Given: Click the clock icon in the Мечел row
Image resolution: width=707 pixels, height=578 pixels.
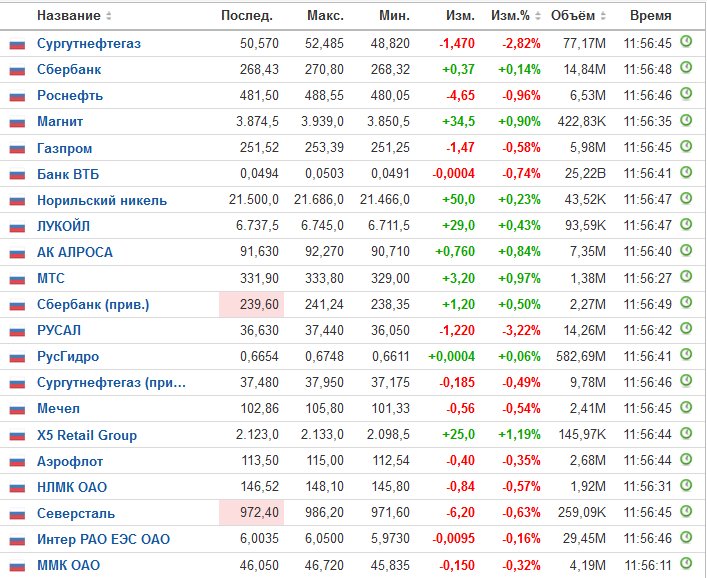Looking at the screenshot, I should [686, 406].
